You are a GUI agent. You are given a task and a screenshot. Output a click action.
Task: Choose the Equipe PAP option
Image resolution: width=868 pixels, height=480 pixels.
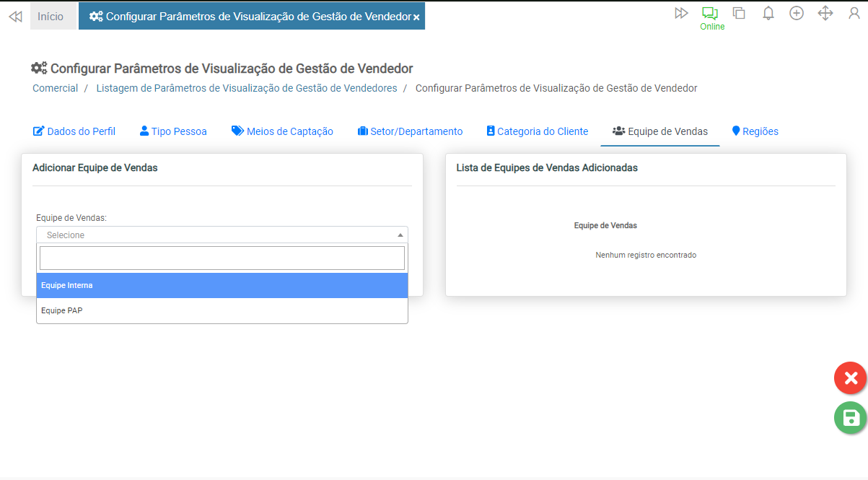222,310
